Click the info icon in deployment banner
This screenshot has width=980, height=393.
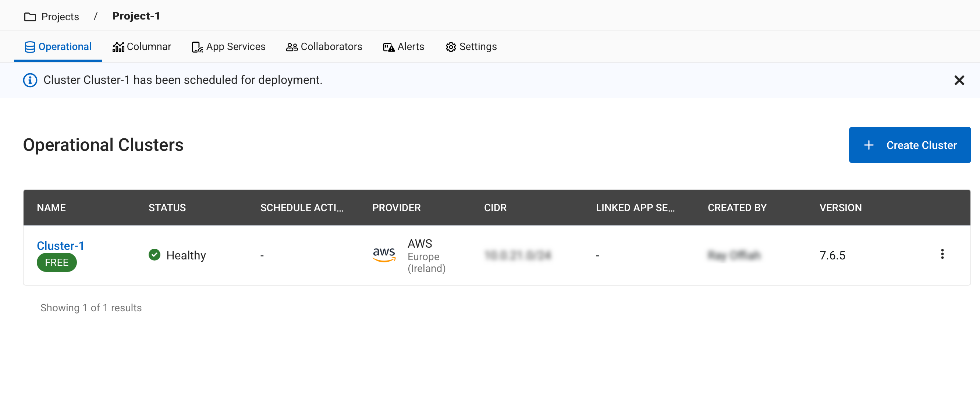click(30, 80)
